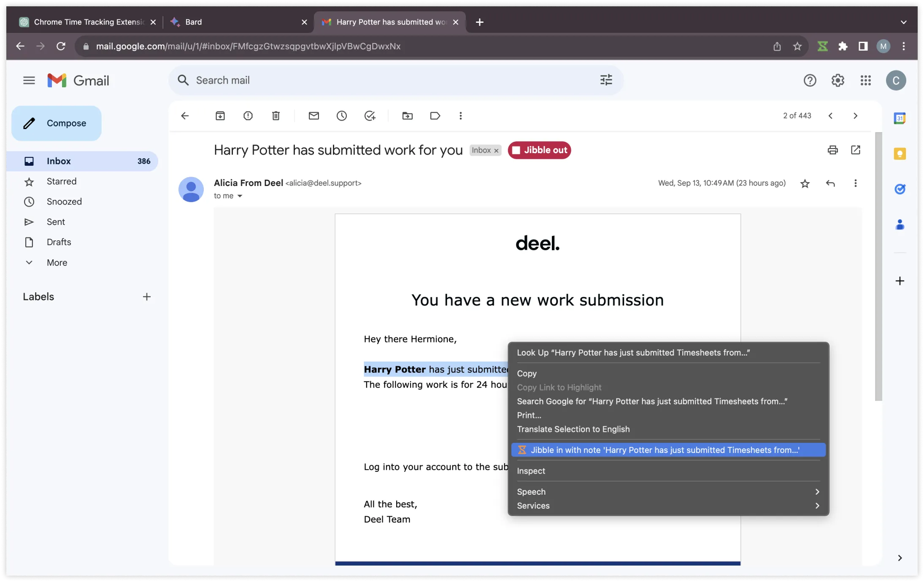924x582 pixels.
Task: Archive the current email
Action: [x=220, y=116]
